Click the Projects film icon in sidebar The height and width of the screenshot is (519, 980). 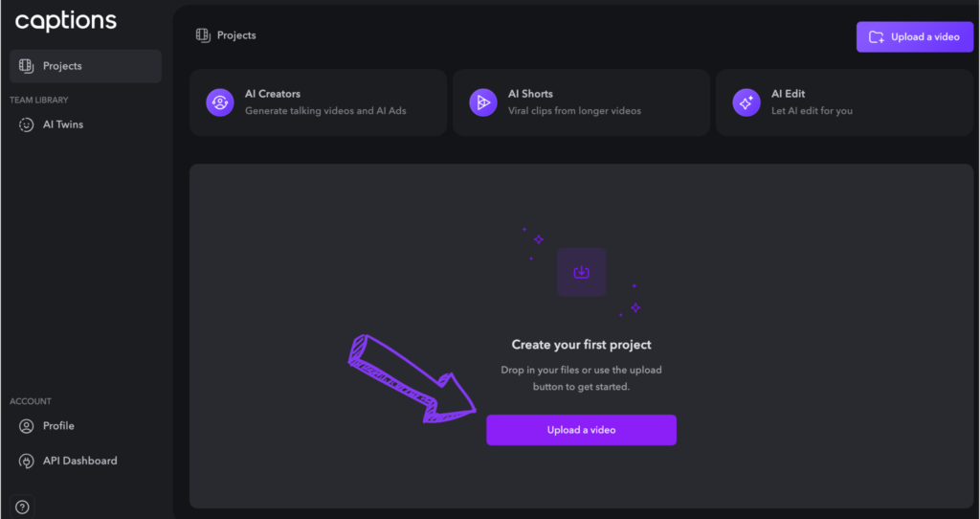[26, 66]
